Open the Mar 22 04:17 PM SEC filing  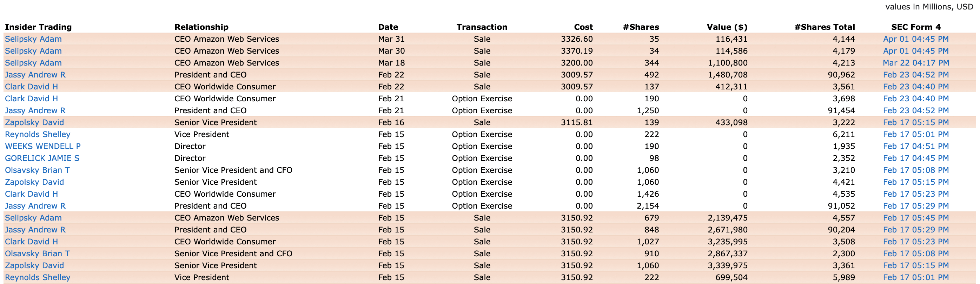click(x=916, y=63)
